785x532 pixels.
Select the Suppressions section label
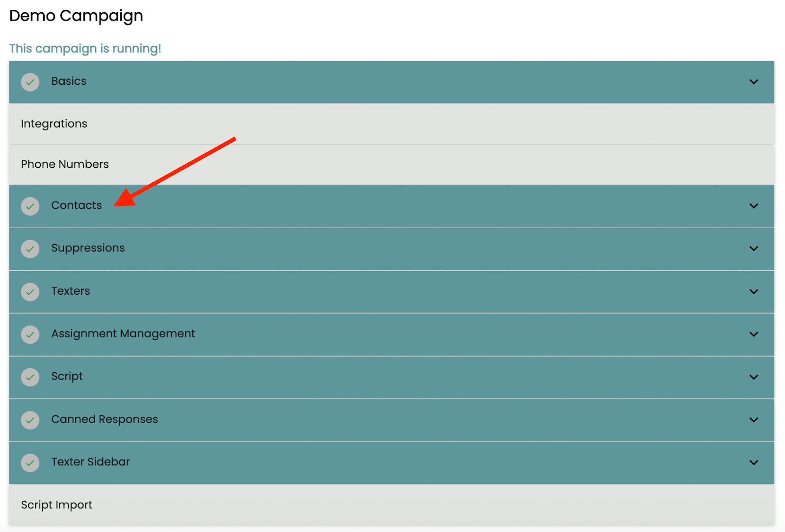click(x=88, y=248)
